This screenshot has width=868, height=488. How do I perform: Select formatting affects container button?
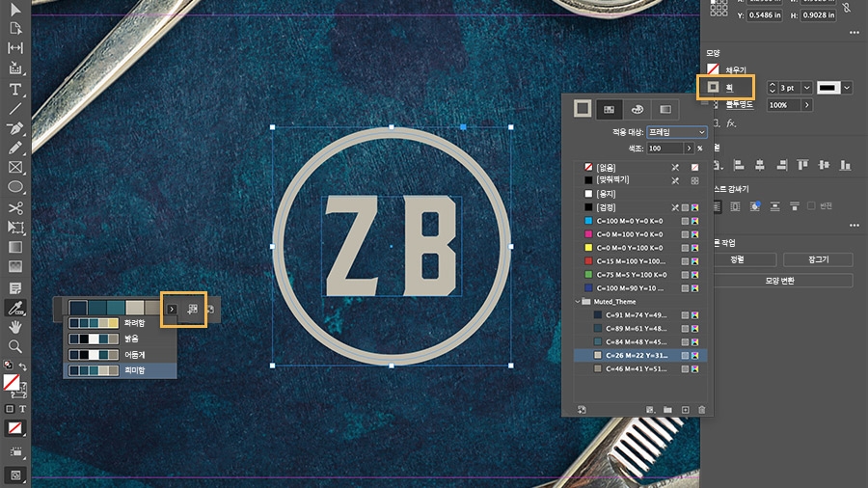point(10,409)
